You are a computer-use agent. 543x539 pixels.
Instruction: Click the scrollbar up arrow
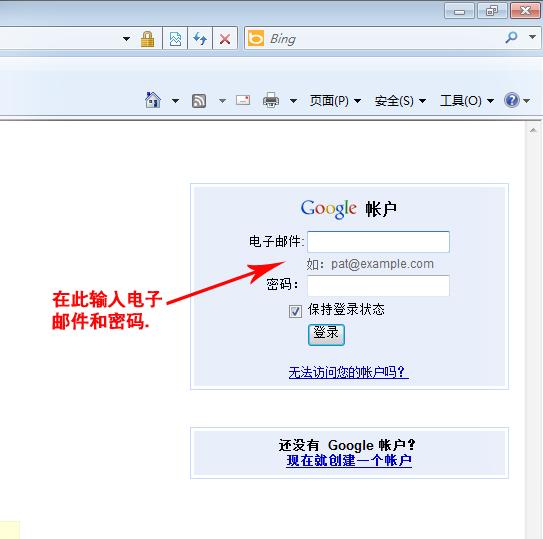[533, 131]
